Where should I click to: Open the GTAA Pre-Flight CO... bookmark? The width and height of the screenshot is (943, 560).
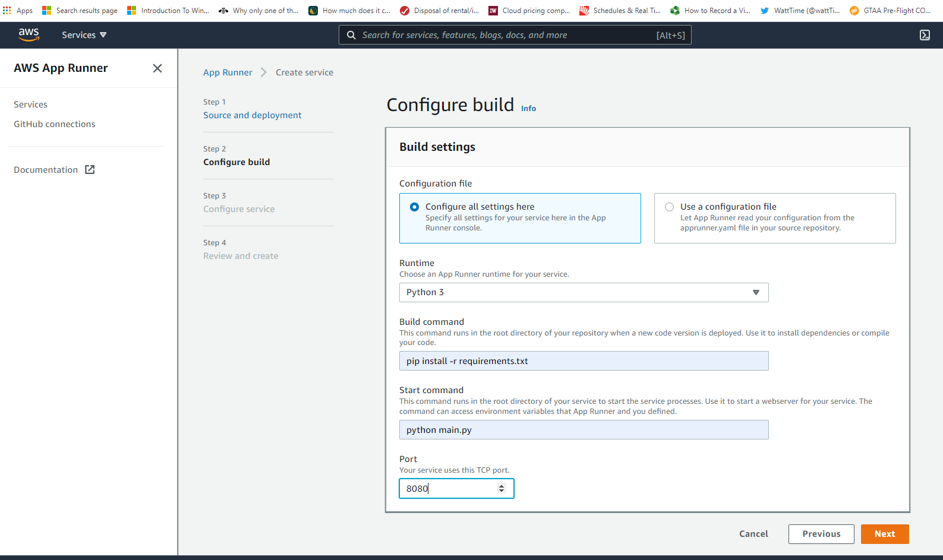tap(890, 10)
